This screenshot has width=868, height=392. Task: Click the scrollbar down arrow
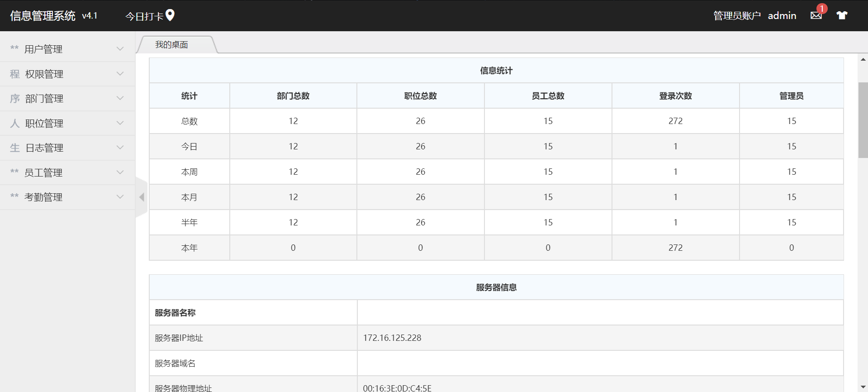tap(863, 387)
